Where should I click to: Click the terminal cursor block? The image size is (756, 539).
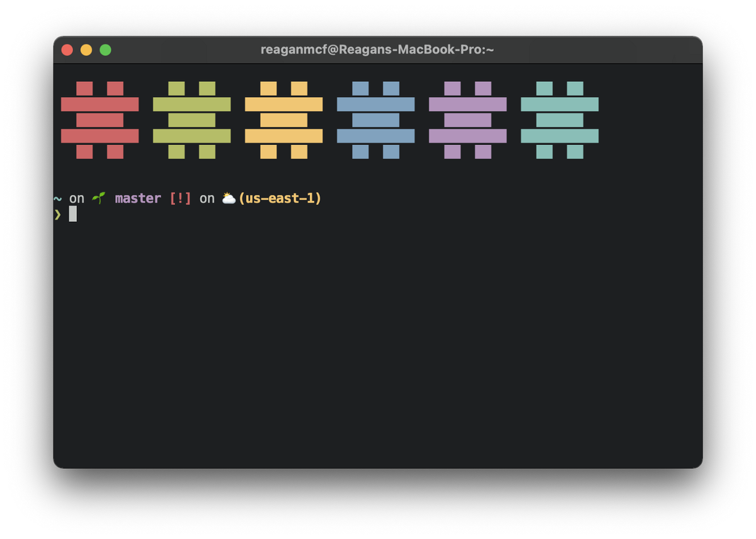coord(73,214)
